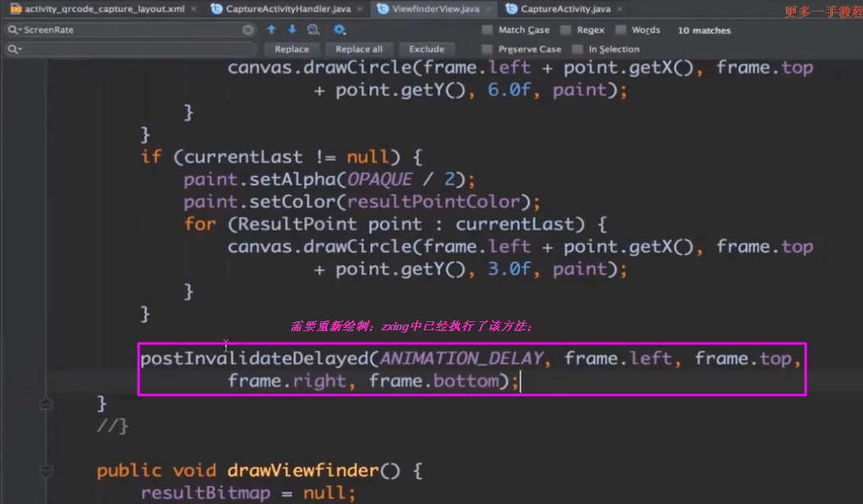Image resolution: width=863 pixels, height=504 pixels.
Task: Click the Exclude button
Action: point(426,49)
